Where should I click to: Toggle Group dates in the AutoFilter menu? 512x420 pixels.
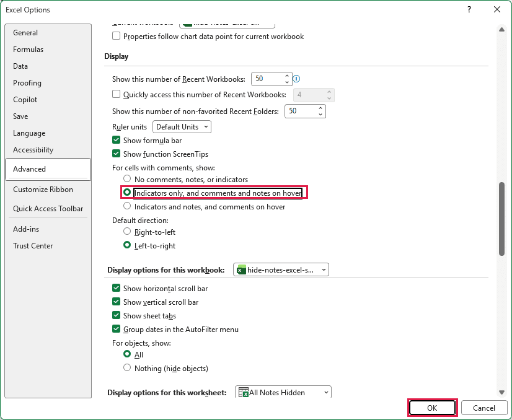click(x=117, y=329)
